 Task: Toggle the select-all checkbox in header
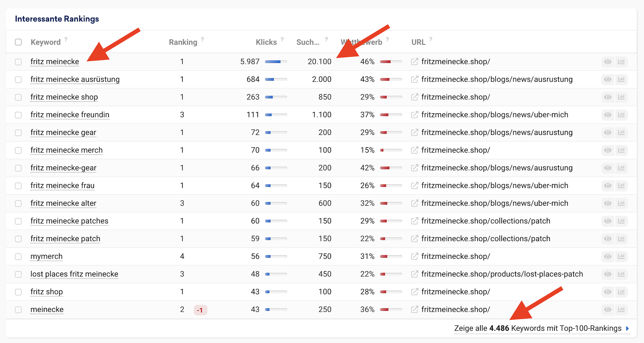(x=18, y=42)
